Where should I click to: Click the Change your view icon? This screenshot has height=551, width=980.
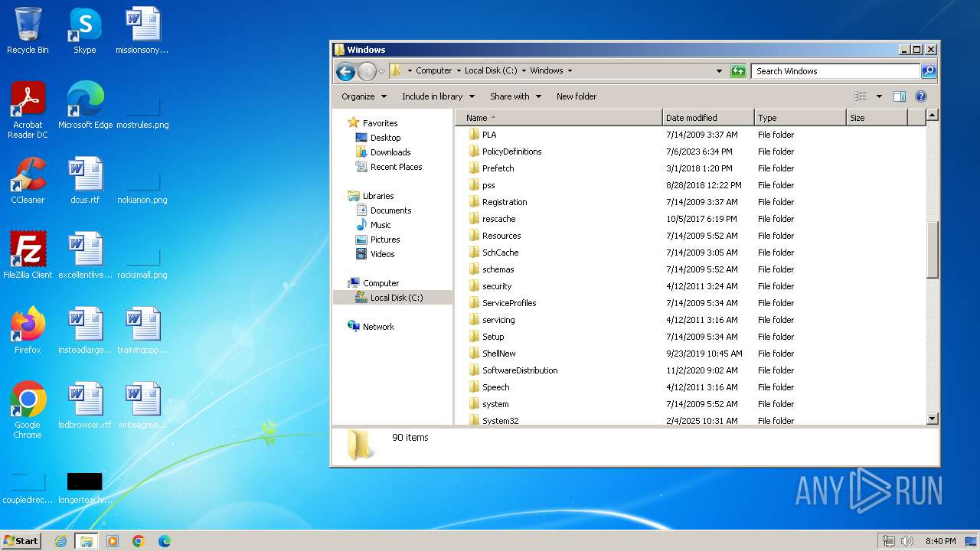pyautogui.click(x=861, y=96)
